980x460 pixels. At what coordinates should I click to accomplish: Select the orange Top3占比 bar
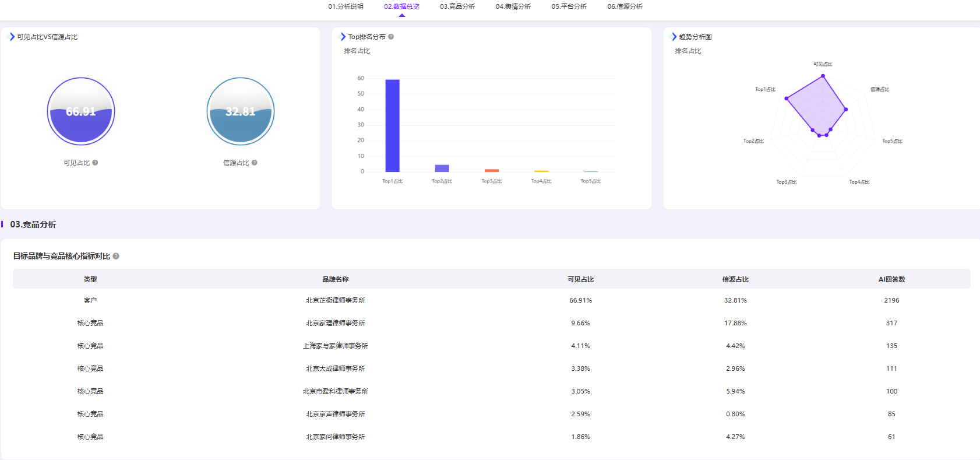[x=492, y=170]
